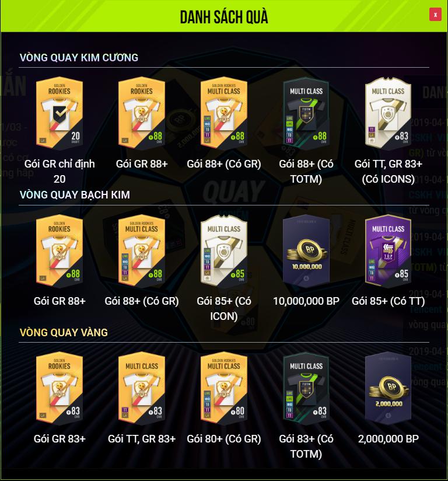Click Gói 88+ (Có GR) card in Bạch Kim
448x481 pixels.
142,250
